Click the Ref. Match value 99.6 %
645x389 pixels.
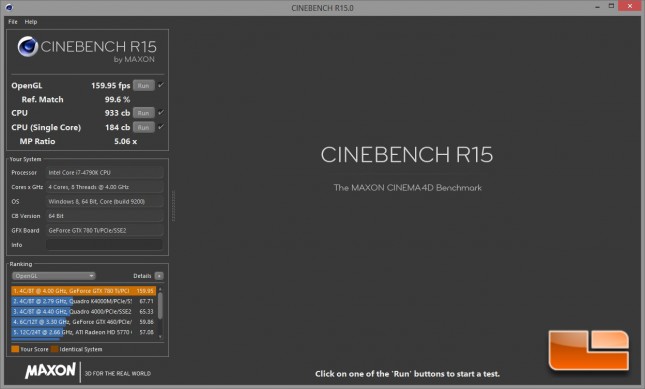(117, 100)
